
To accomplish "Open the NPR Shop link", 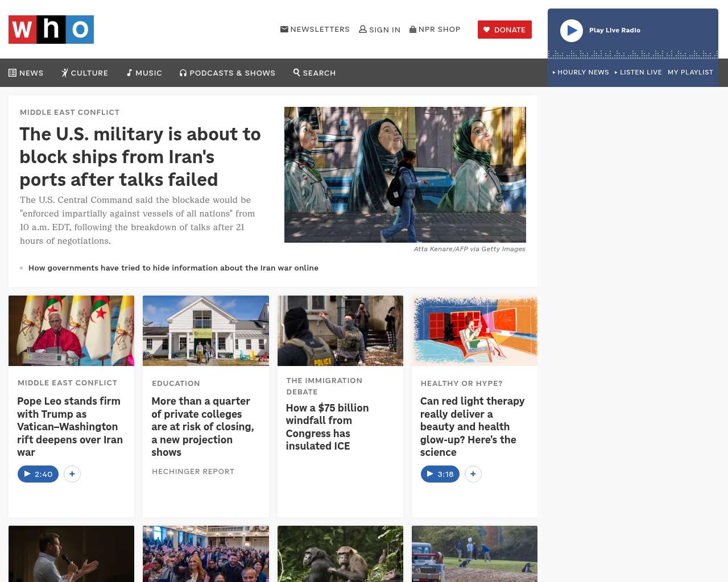I will [x=435, y=29].
